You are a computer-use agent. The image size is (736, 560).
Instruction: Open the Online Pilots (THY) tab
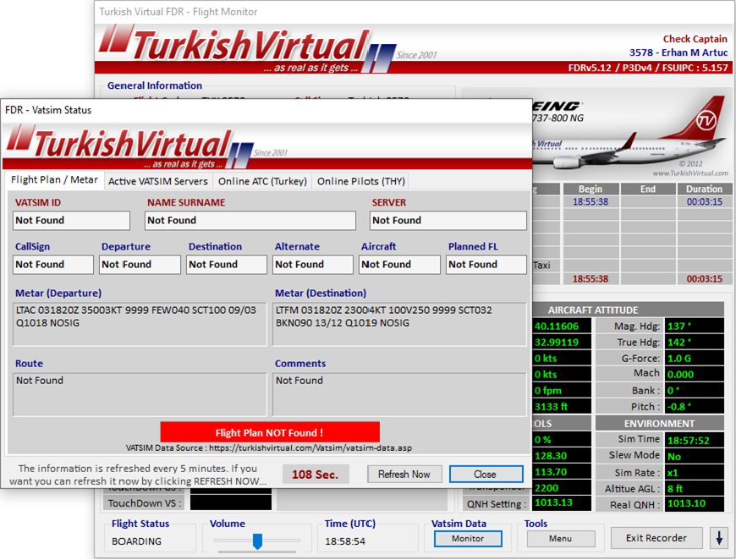pyautogui.click(x=361, y=181)
